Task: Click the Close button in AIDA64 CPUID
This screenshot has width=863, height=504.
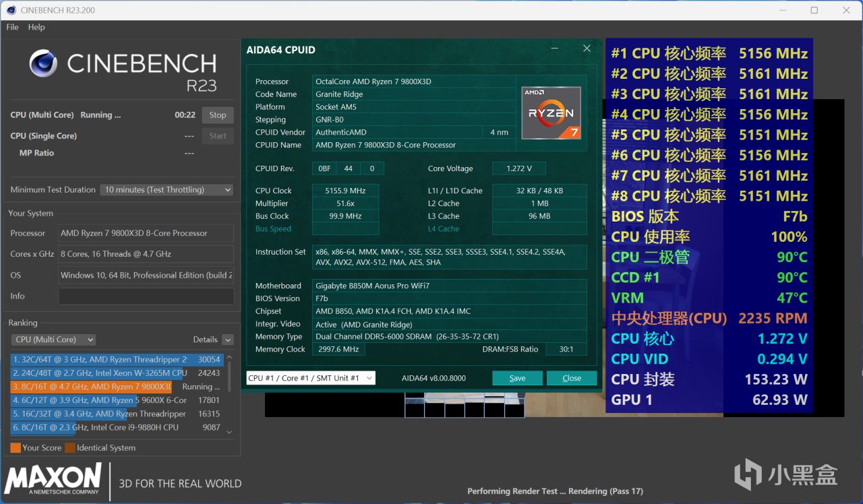Action: pos(571,378)
